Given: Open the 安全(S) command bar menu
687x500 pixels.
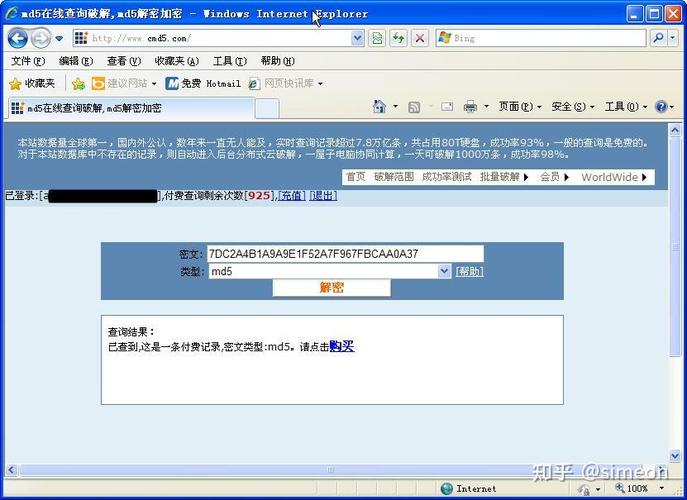Looking at the screenshot, I should 573,106.
